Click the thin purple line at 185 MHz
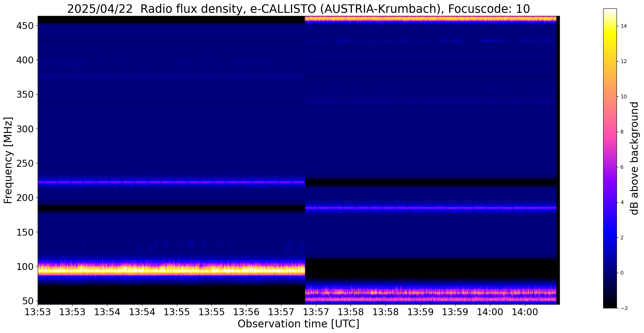644x333 pixels. point(431,208)
